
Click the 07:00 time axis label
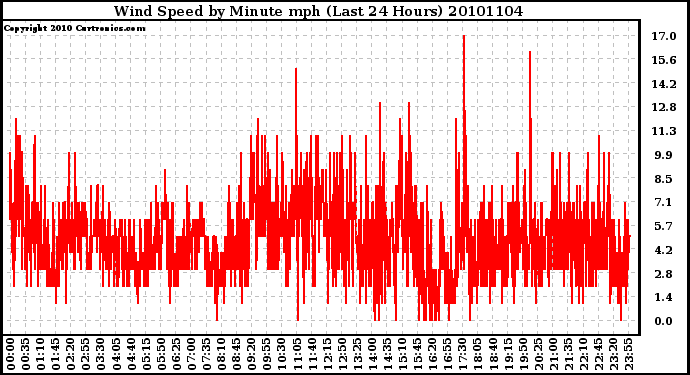(191, 355)
